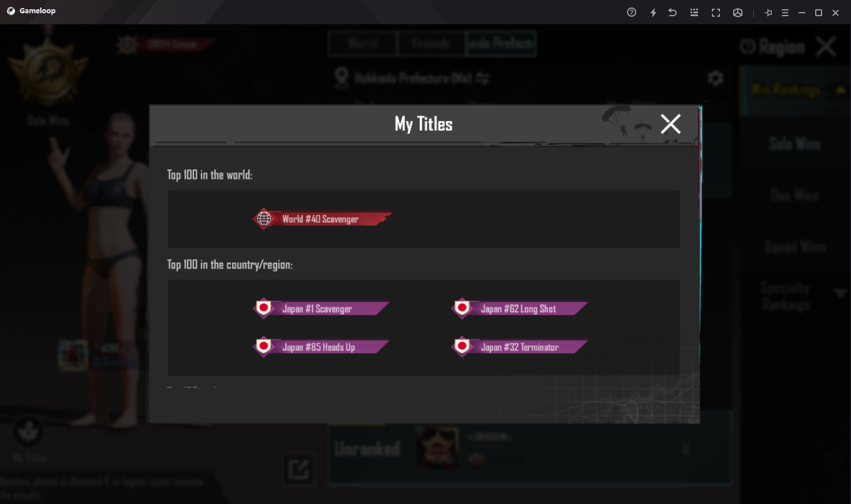Close the My Titles dialog

(x=670, y=124)
